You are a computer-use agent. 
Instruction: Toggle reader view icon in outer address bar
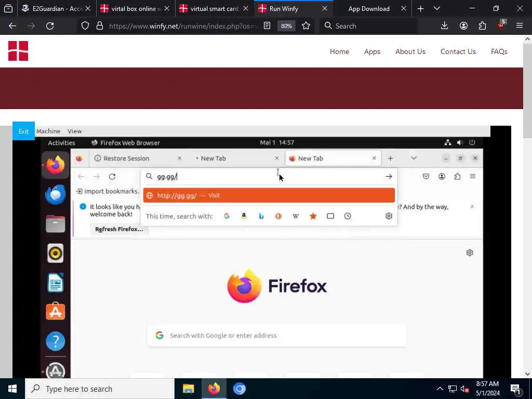click(x=267, y=26)
